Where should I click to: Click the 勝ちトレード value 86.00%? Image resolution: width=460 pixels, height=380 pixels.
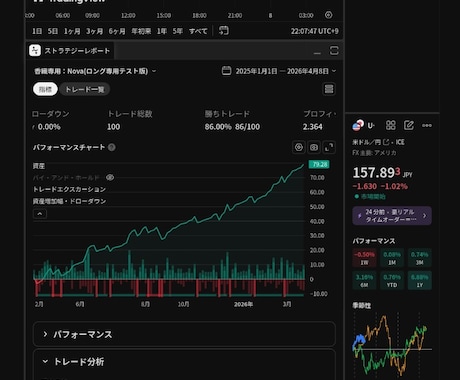click(x=218, y=127)
